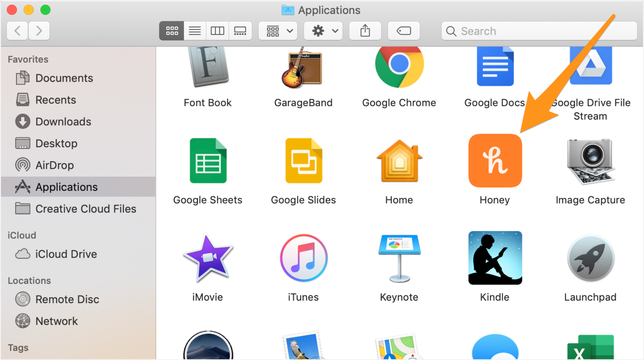Open Network in the sidebar
This screenshot has height=360, width=644.
pyautogui.click(x=78, y=321)
